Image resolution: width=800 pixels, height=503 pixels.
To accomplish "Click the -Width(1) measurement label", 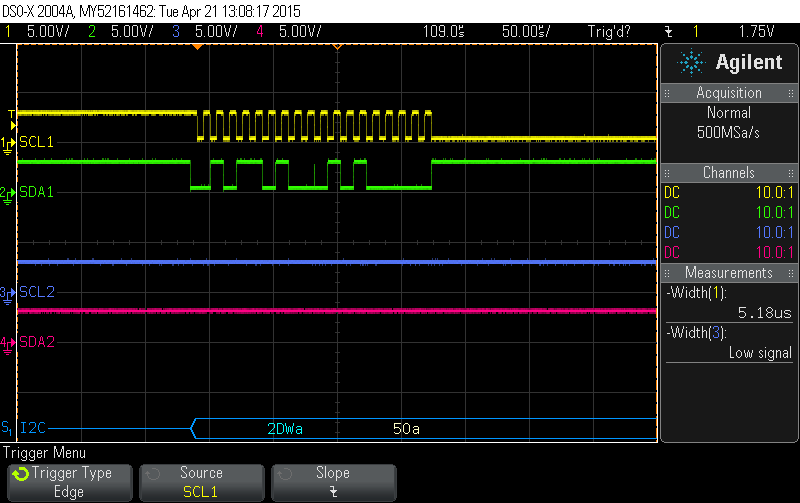I will [x=696, y=293].
